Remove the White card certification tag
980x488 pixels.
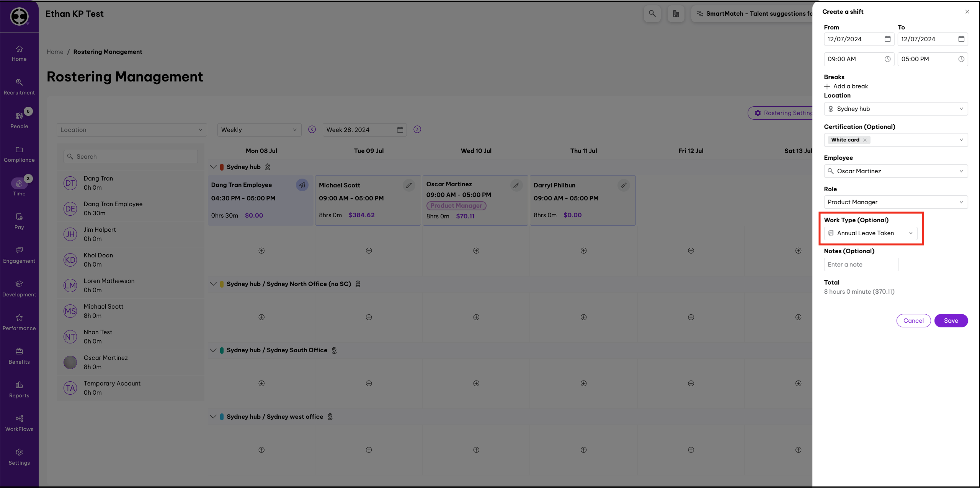click(x=865, y=140)
